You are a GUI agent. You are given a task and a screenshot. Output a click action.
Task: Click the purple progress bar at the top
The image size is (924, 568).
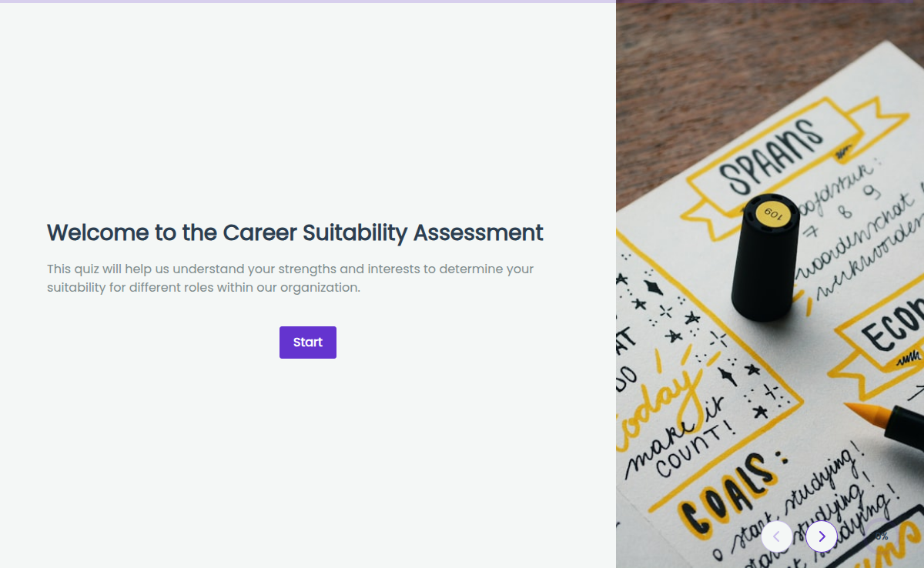pos(308,3)
